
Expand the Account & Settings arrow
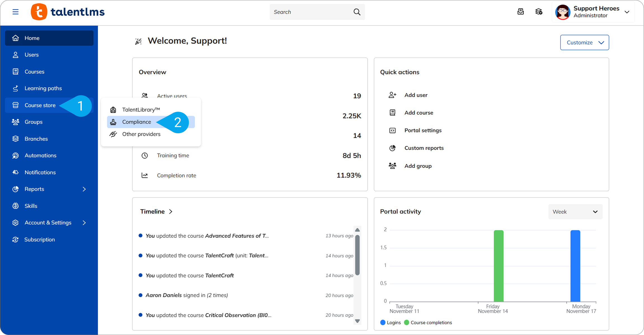[84, 223]
